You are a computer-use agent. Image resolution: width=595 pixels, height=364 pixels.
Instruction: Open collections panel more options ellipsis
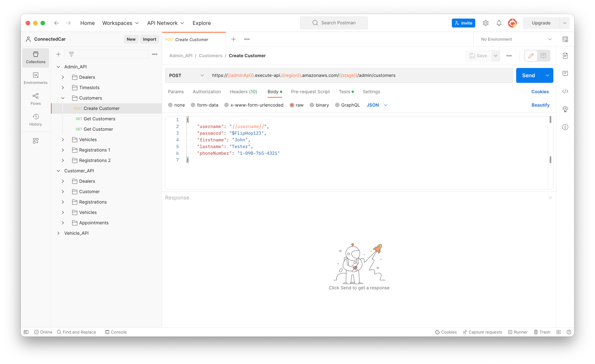click(x=155, y=54)
